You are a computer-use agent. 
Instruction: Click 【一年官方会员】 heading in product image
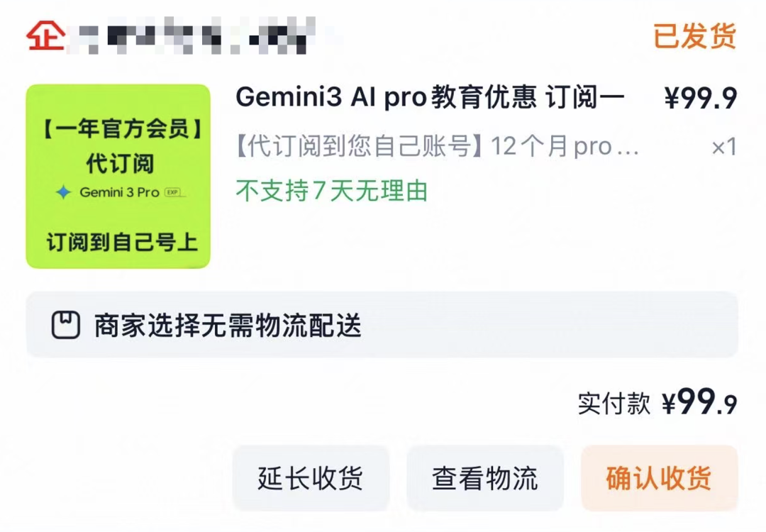pos(118,131)
